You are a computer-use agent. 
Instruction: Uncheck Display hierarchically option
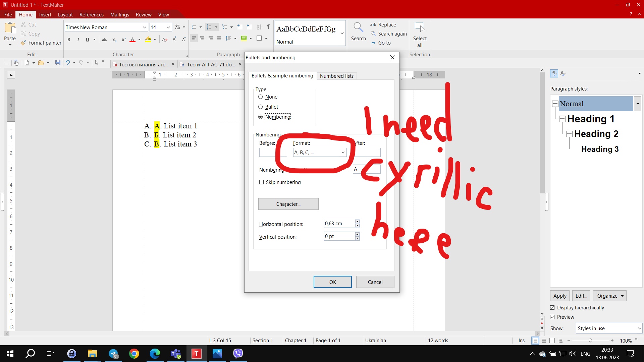(552, 308)
